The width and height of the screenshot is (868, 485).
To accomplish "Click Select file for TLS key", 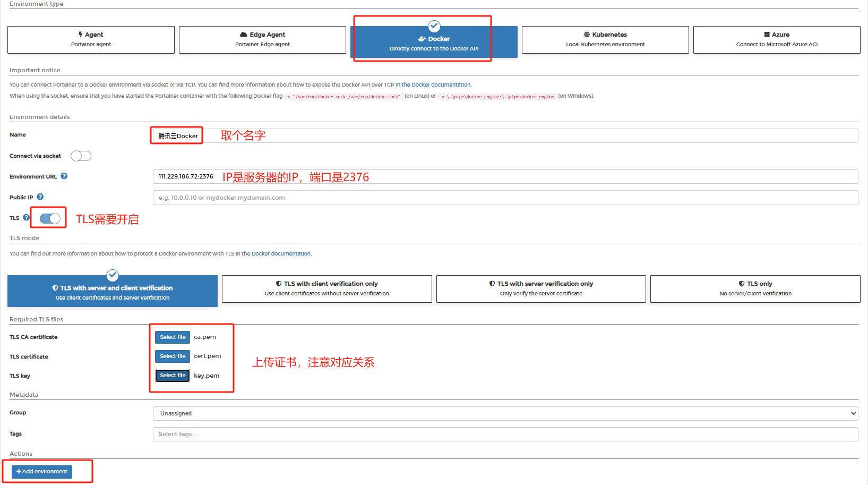I will tap(173, 376).
